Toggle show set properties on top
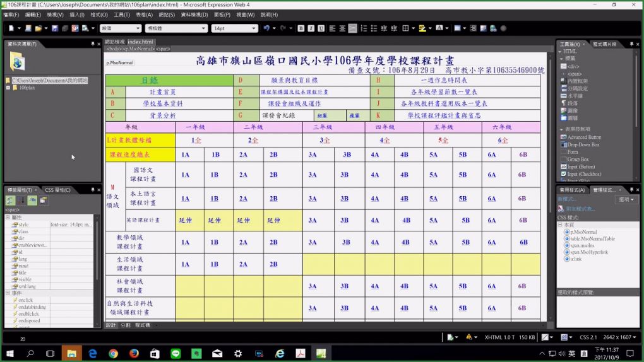644x362 pixels. tap(32, 201)
